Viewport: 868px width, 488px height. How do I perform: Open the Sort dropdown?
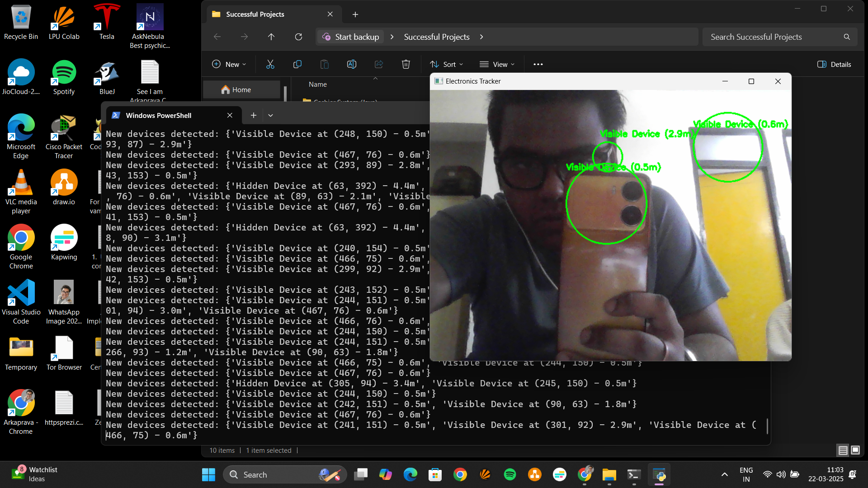click(x=447, y=64)
